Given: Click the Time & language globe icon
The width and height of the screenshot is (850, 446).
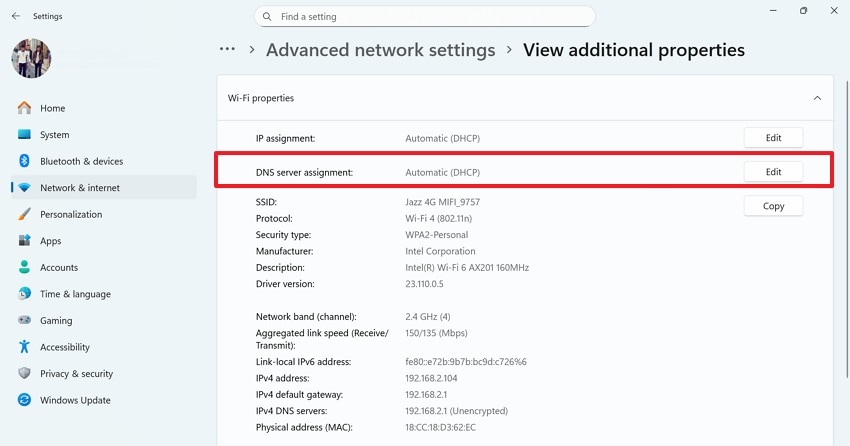Looking at the screenshot, I should pyautogui.click(x=24, y=294).
